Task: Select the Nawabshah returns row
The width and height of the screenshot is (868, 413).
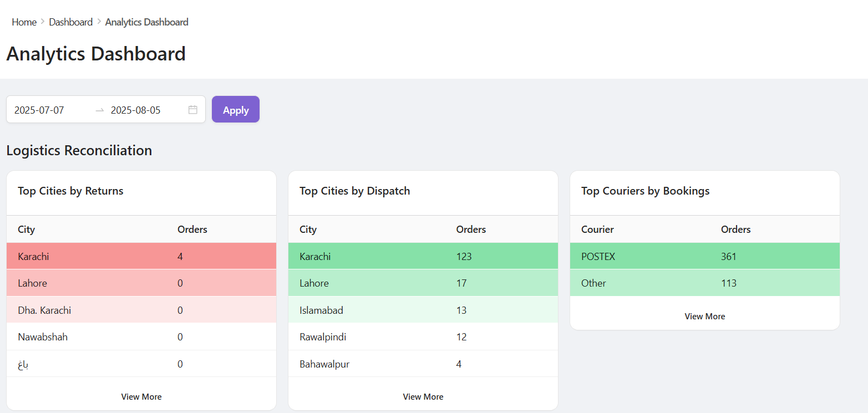Action: pos(141,337)
